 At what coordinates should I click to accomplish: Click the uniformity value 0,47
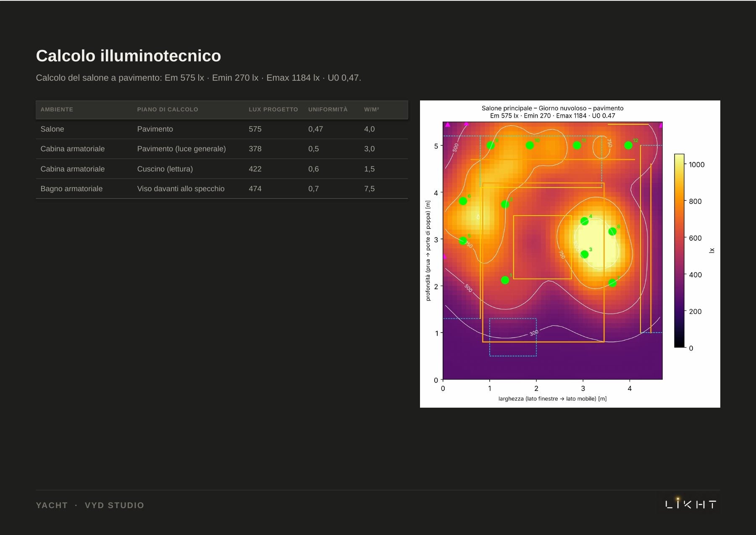click(315, 129)
